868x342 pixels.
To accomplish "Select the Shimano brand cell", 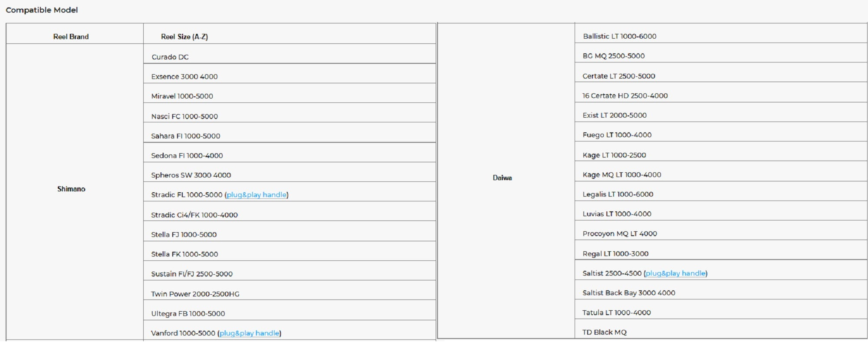I will [71, 189].
